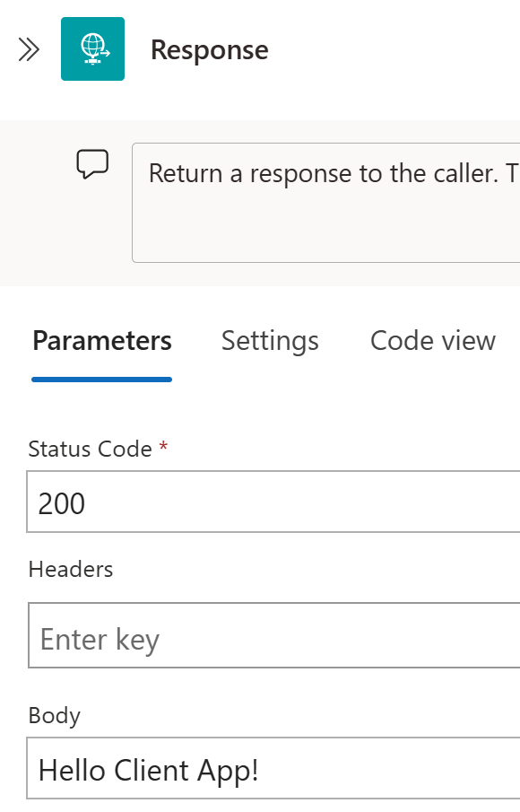Click the Body field with Hello Client App!
This screenshot has width=520, height=812.
[x=273, y=769]
